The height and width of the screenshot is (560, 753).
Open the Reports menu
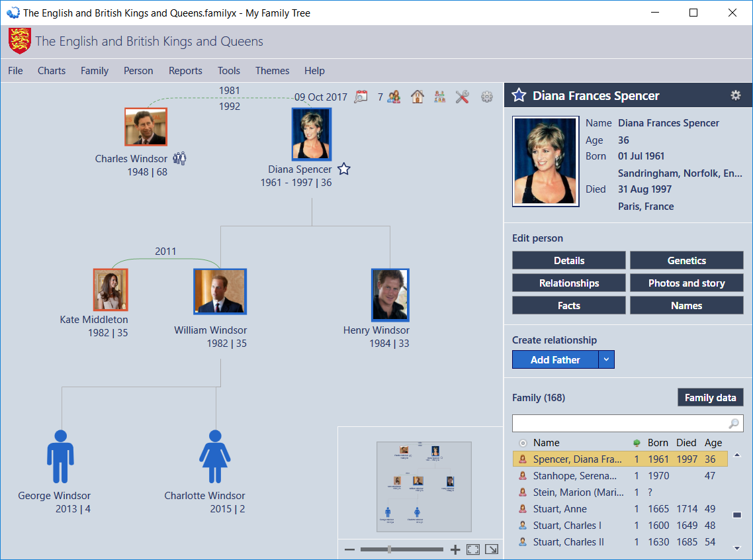(x=185, y=71)
